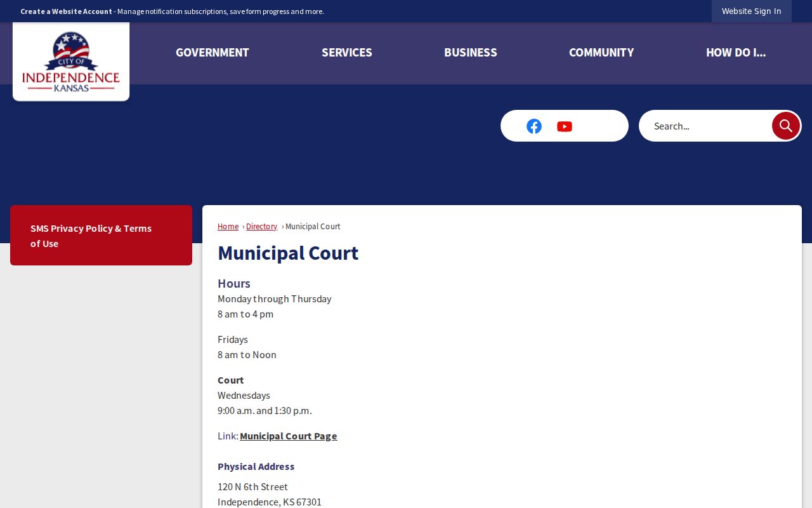Click the text "Fridays"
The height and width of the screenshot is (508, 812).
pos(233,340)
